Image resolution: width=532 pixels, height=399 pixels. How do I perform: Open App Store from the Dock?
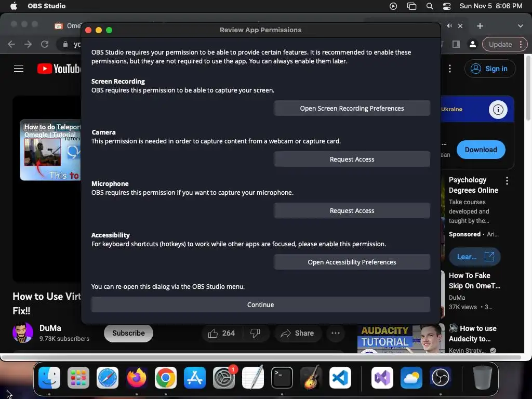(195, 378)
